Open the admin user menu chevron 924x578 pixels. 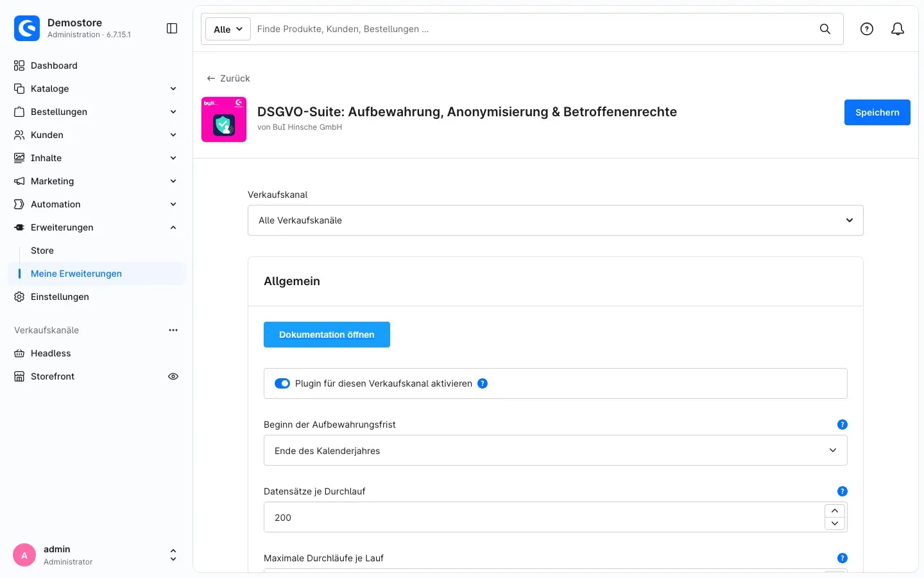click(173, 555)
